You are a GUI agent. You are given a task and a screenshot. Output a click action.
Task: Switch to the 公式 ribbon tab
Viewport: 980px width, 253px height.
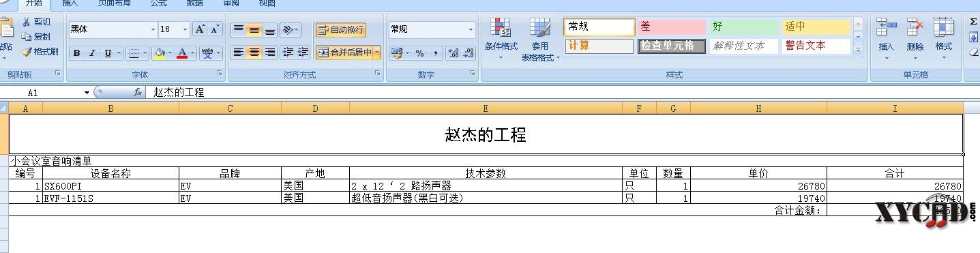click(x=158, y=3)
